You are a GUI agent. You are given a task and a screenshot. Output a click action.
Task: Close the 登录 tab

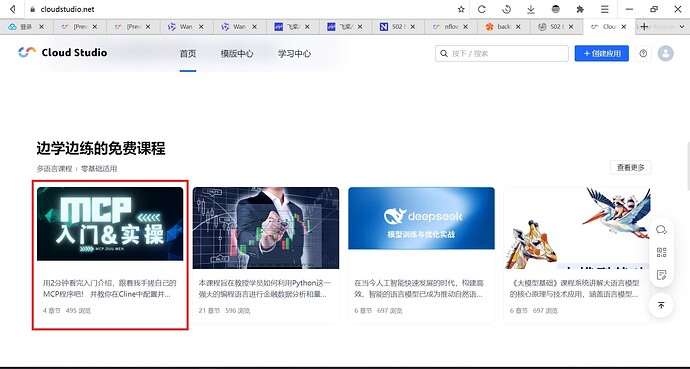click(41, 27)
